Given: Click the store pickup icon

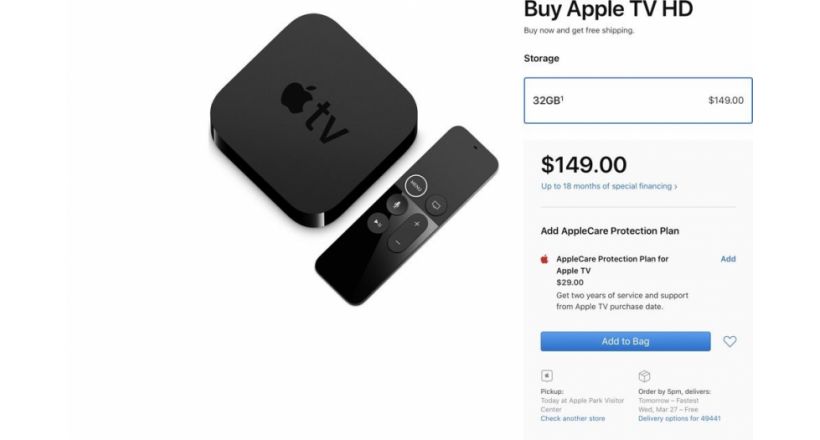Looking at the screenshot, I should point(546,376).
